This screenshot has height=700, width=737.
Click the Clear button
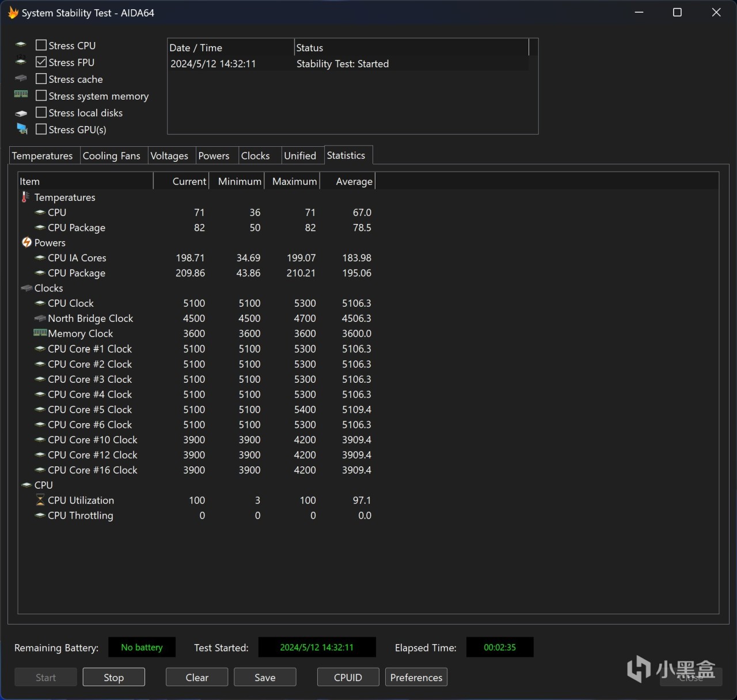[197, 678]
